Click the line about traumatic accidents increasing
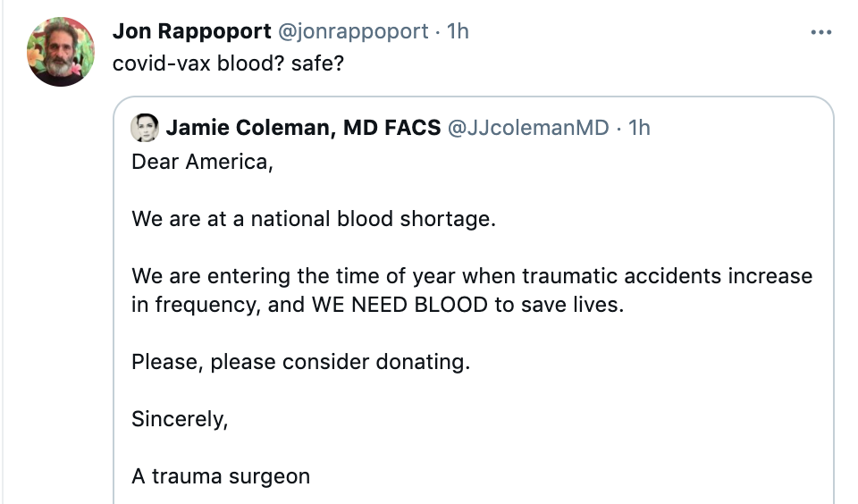The image size is (858, 504). pos(472,275)
